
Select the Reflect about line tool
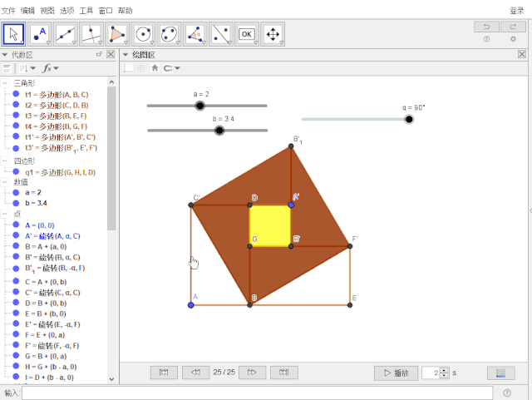point(221,34)
